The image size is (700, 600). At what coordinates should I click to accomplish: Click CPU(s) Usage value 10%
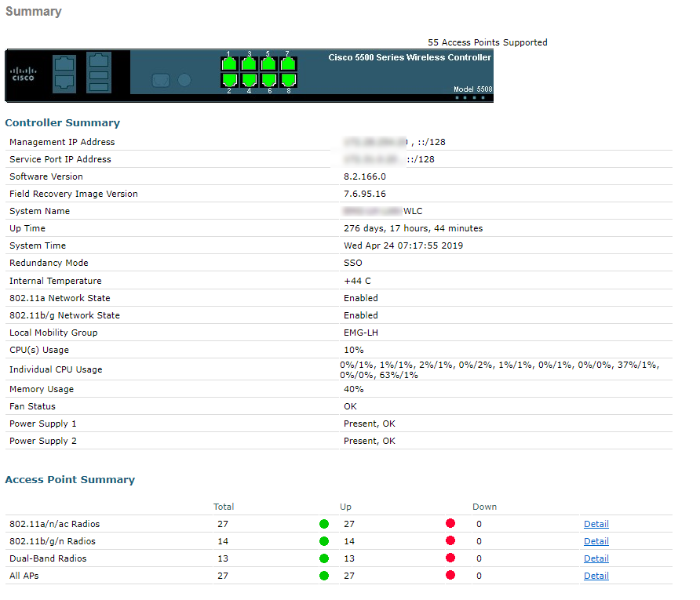pos(354,350)
